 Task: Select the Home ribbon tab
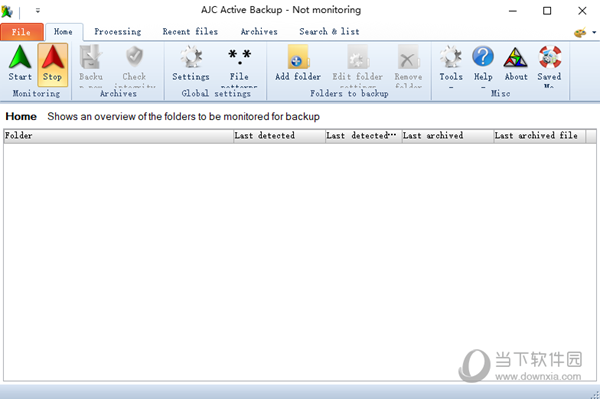pyautogui.click(x=64, y=32)
